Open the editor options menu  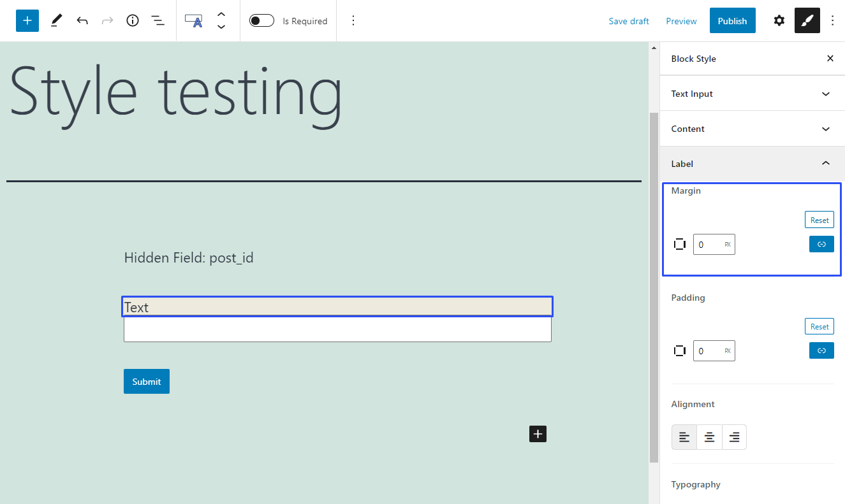[833, 20]
